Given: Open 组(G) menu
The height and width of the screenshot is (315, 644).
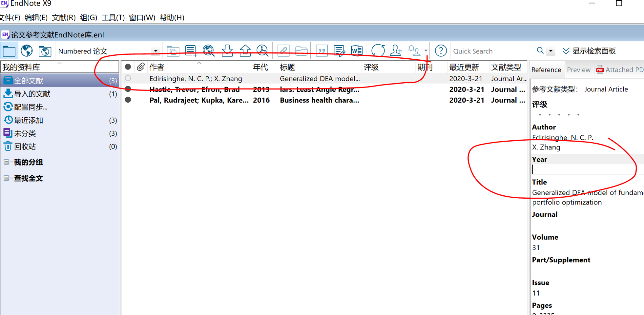Looking at the screenshot, I should [x=88, y=18].
